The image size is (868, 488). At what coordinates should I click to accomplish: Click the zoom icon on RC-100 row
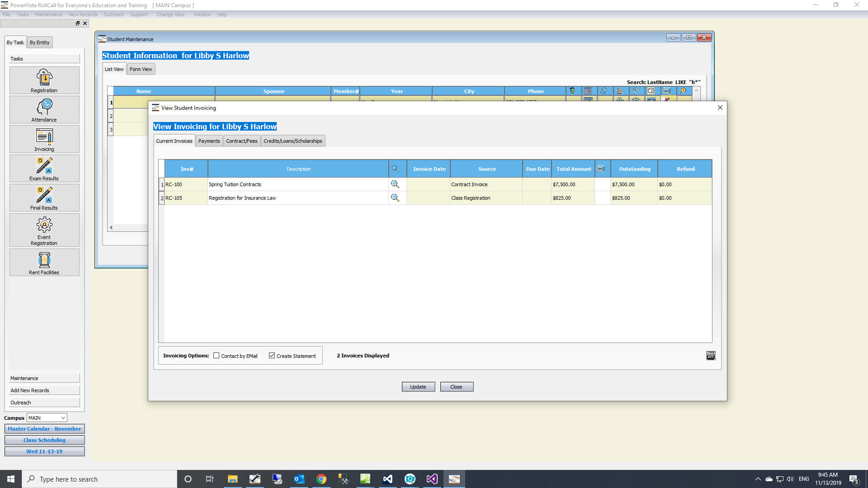(395, 184)
